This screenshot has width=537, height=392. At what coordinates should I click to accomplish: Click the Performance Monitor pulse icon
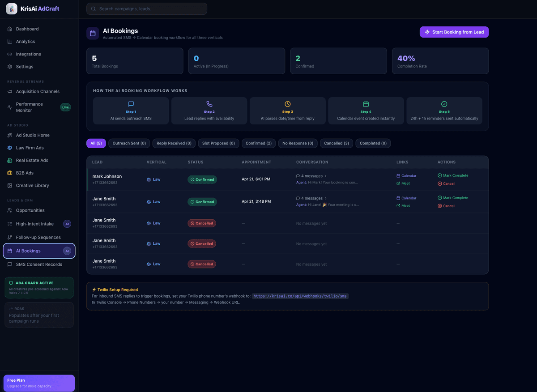pos(10,107)
